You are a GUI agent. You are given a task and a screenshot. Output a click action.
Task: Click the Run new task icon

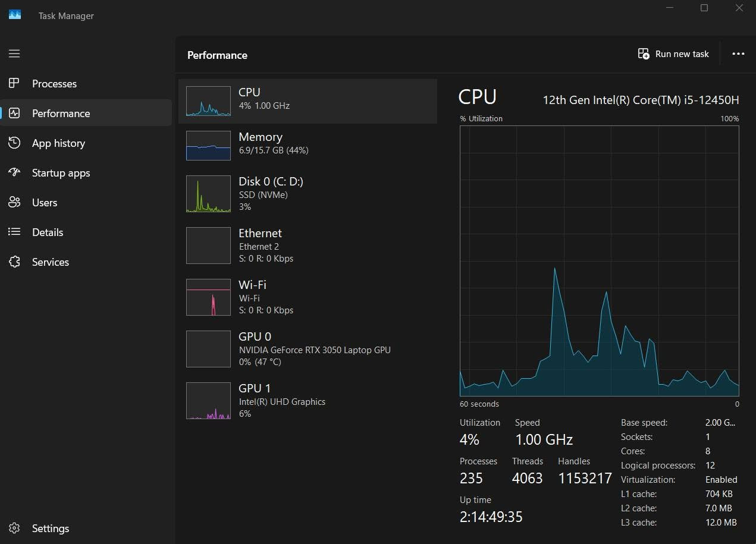click(x=644, y=54)
